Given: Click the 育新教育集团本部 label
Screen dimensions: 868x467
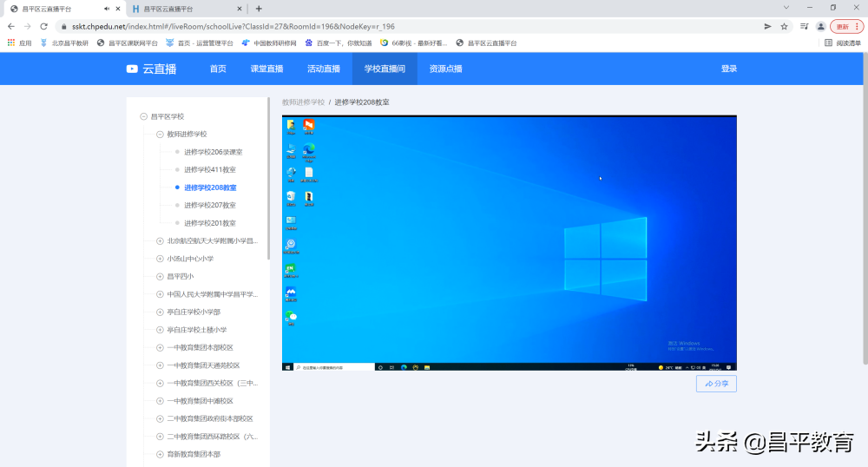Looking at the screenshot, I should coord(194,454).
